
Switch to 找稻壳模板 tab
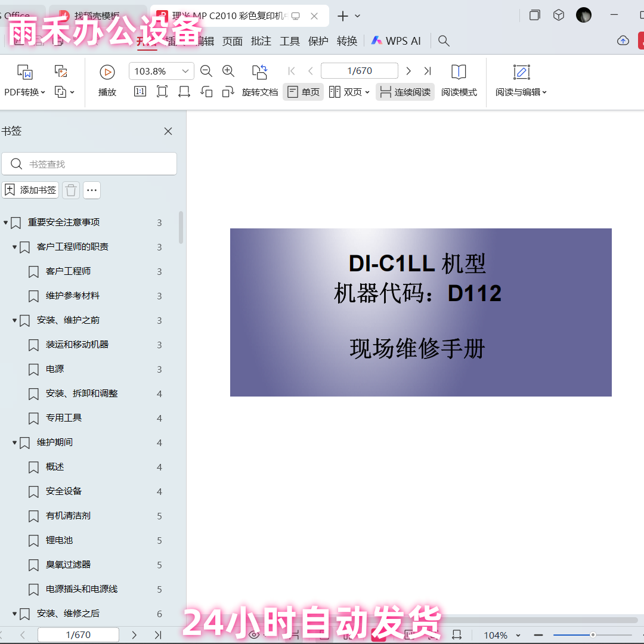click(97, 16)
